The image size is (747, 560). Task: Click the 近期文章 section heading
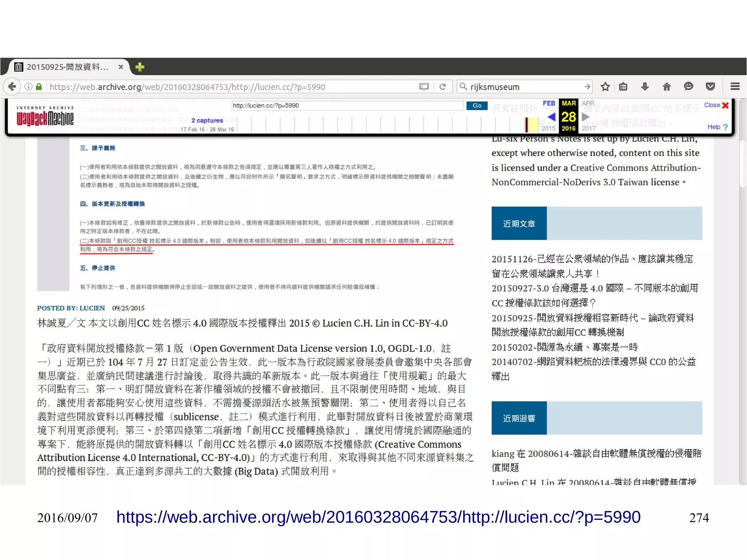[x=519, y=223]
